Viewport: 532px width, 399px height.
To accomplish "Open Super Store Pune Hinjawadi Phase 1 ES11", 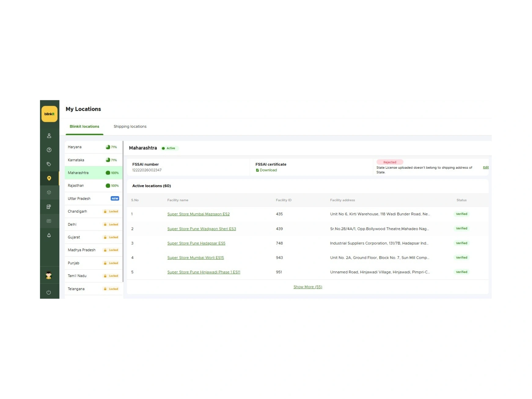I will pyautogui.click(x=204, y=272).
